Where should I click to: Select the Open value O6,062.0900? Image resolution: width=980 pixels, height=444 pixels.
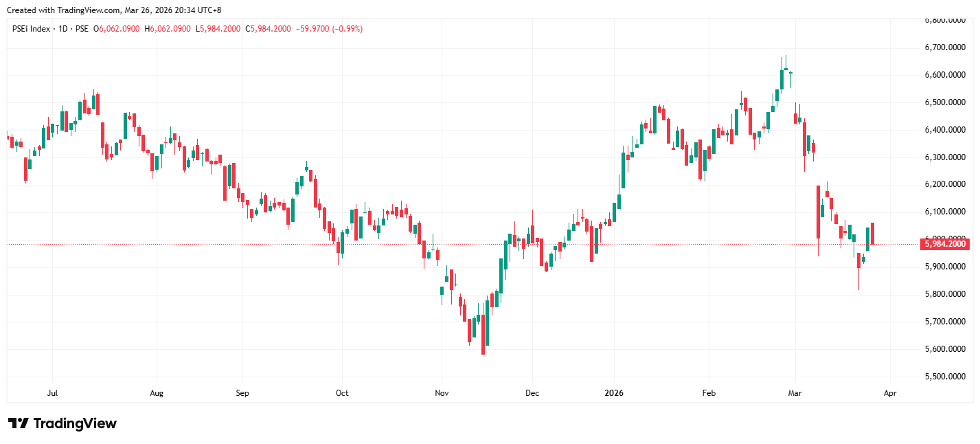(x=117, y=29)
